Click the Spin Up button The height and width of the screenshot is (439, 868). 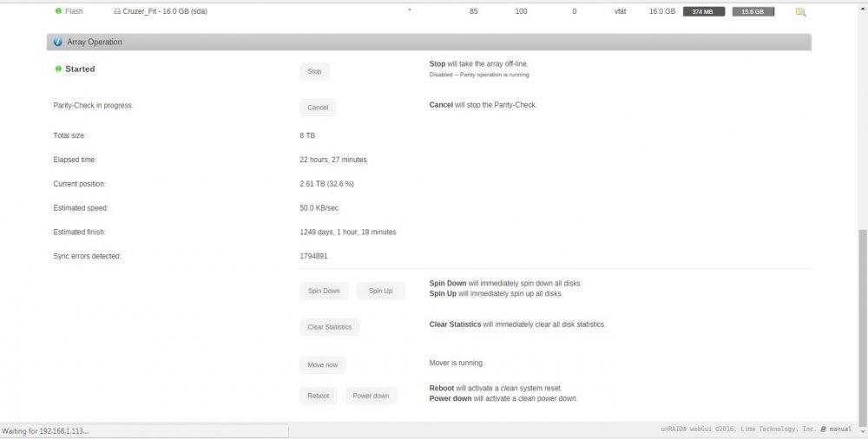[x=380, y=292]
